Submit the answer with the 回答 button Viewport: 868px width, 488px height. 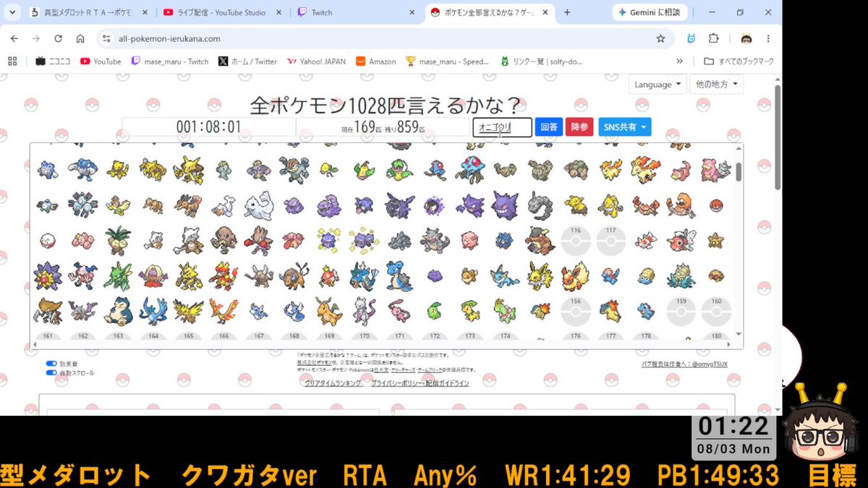[x=549, y=127]
